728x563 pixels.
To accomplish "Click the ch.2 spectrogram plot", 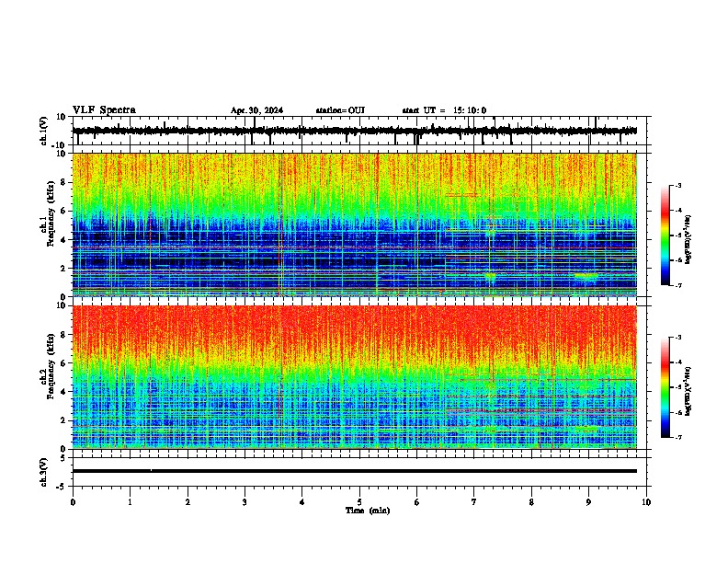I will [355, 377].
